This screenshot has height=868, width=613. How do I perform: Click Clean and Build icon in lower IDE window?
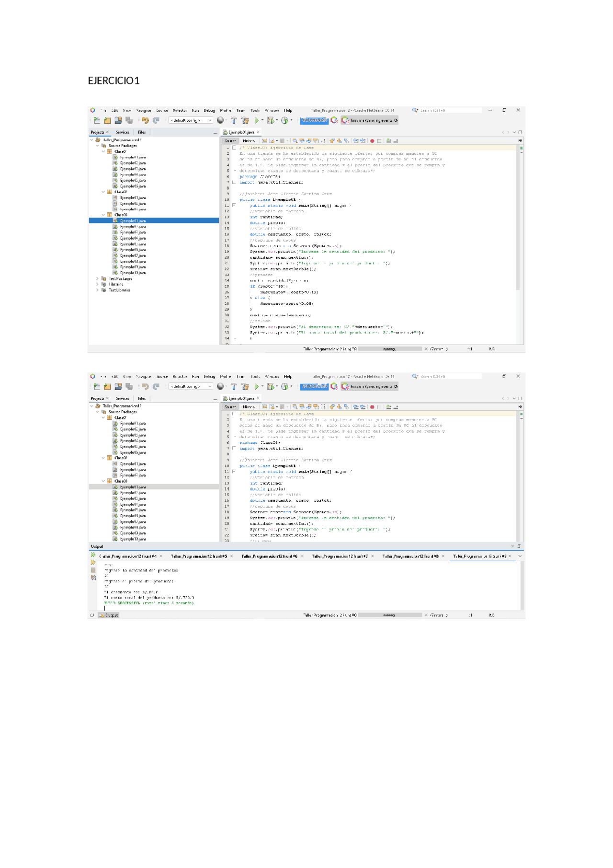pos(245,386)
